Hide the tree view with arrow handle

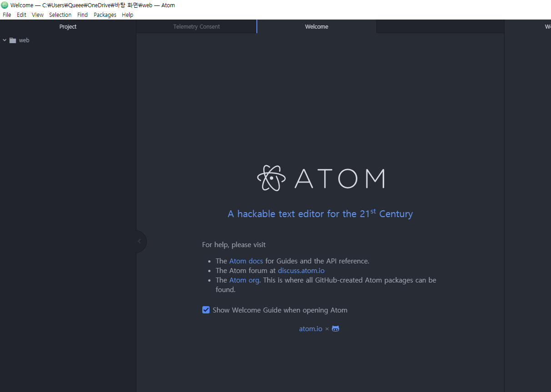click(x=140, y=241)
